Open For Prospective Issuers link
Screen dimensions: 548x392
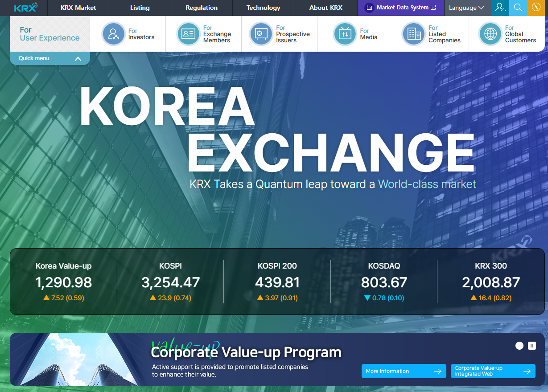click(293, 34)
